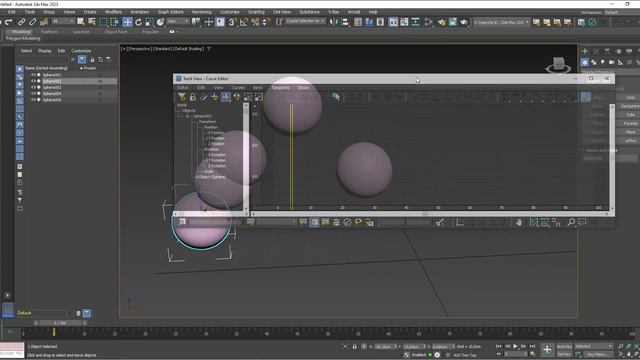Select Scale Keys tool in Curve Editor
Image resolution: width=640 pixels, height=360 pixels.
pyautogui.click(x=248, y=97)
